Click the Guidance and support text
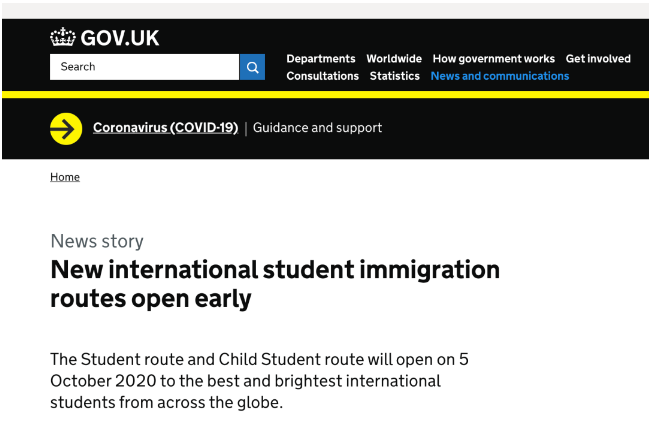Screen dimensions: 649x424 [317, 128]
